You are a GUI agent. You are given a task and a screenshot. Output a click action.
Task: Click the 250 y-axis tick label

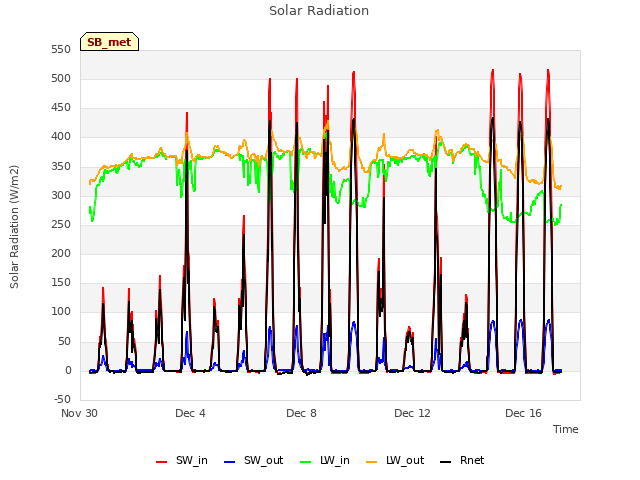[x=61, y=224]
